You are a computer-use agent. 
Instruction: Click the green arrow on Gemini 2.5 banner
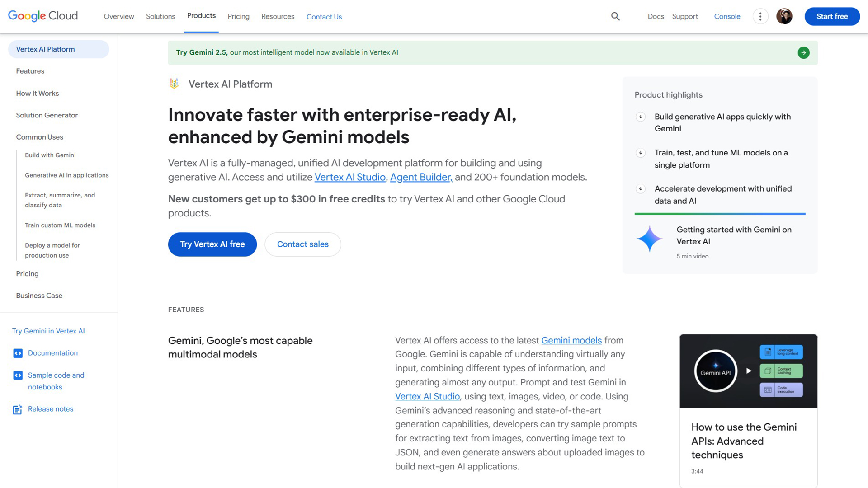[803, 53]
